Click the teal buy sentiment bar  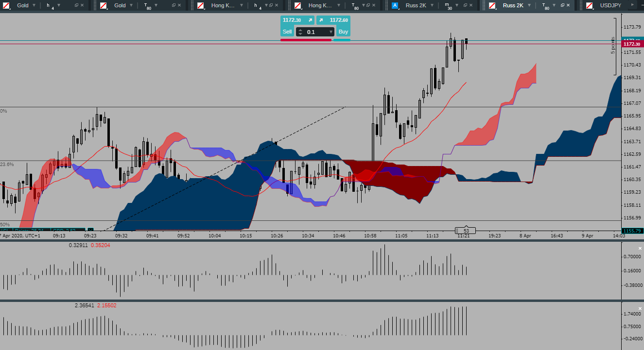tap(342, 40)
